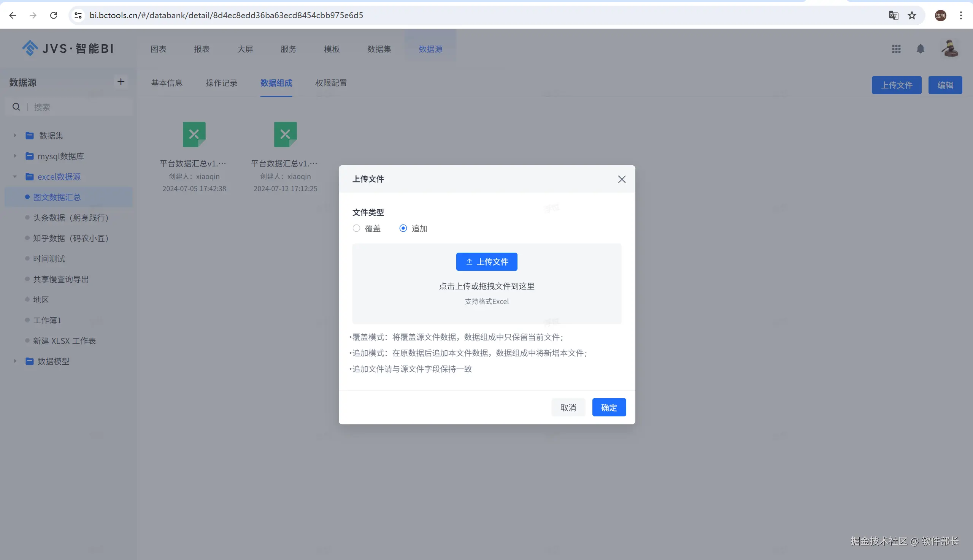
Task: Click the blue 上传文件 button in the drop area
Action: click(x=487, y=262)
